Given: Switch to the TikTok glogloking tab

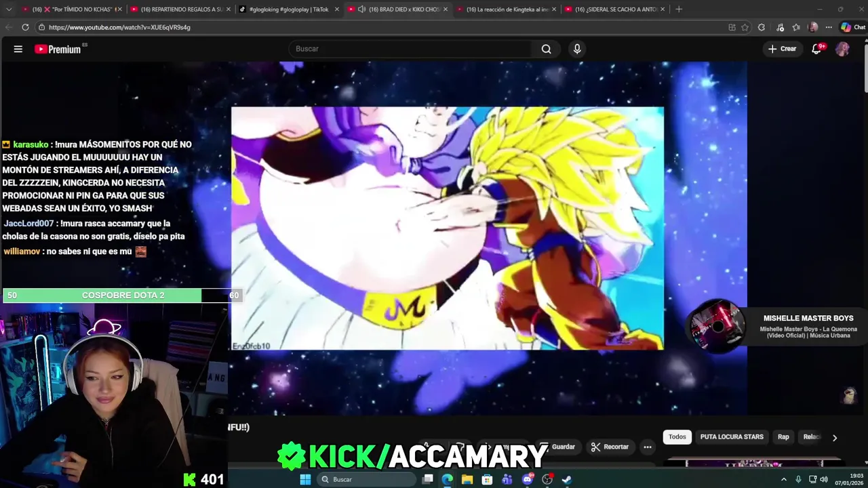Looking at the screenshot, I should (288, 9).
